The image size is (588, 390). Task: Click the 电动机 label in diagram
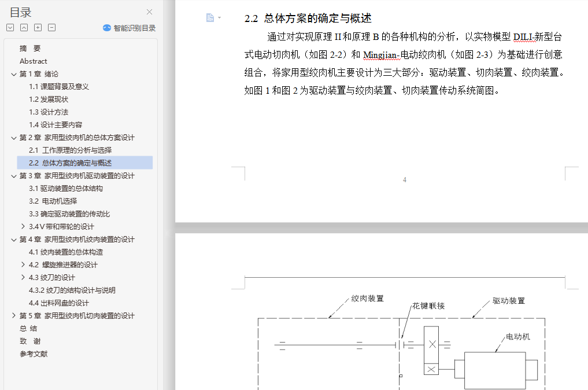point(518,337)
